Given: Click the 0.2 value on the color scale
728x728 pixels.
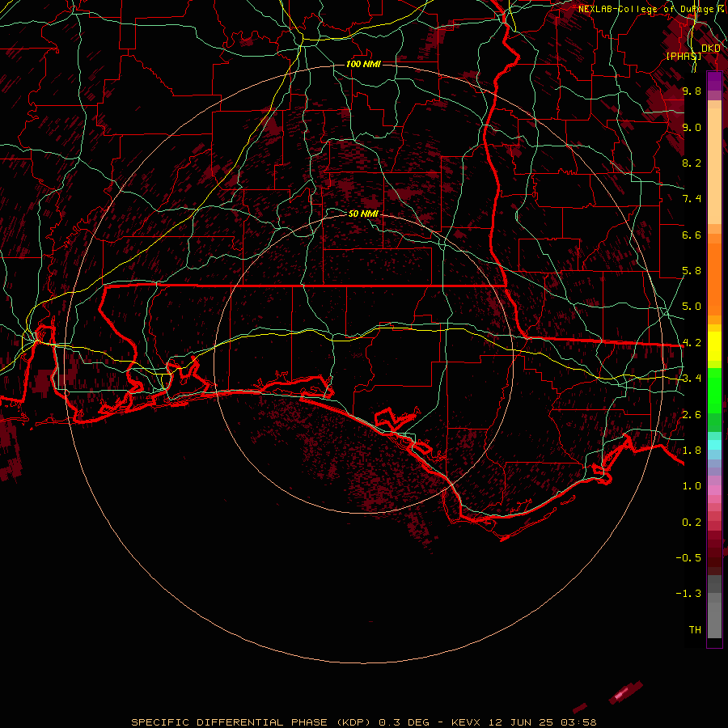Looking at the screenshot, I should (x=692, y=523).
